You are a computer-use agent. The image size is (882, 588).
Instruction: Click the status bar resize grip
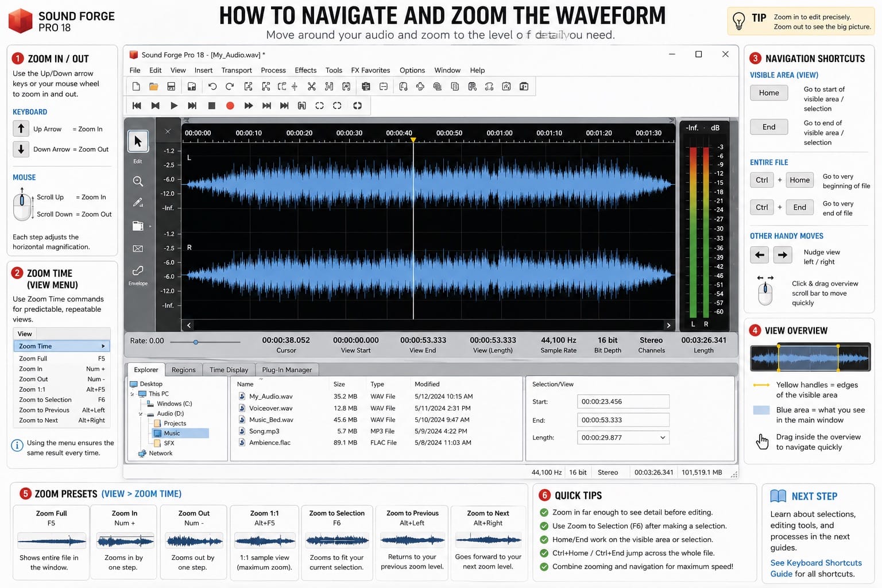click(x=734, y=474)
